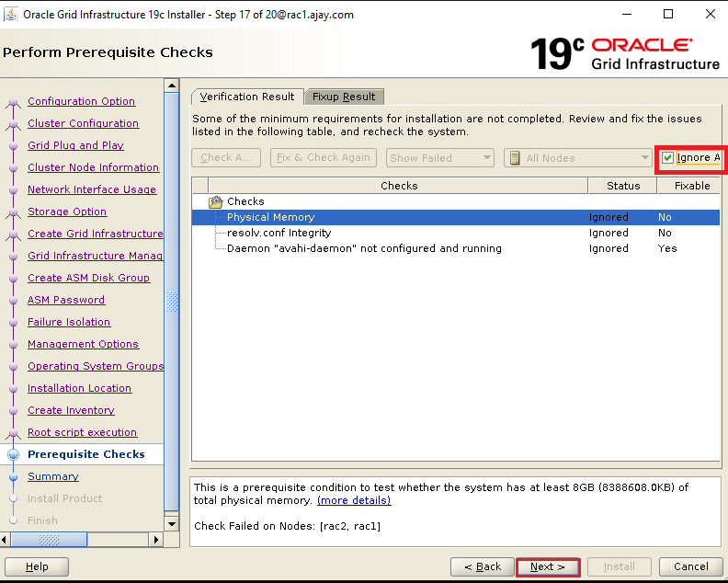
Task: Go to the Create ASM Disk Group step
Action: (88, 278)
